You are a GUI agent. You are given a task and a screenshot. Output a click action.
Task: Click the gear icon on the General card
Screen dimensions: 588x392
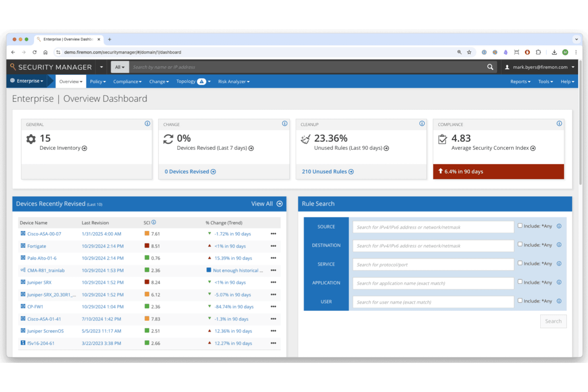[31, 139]
